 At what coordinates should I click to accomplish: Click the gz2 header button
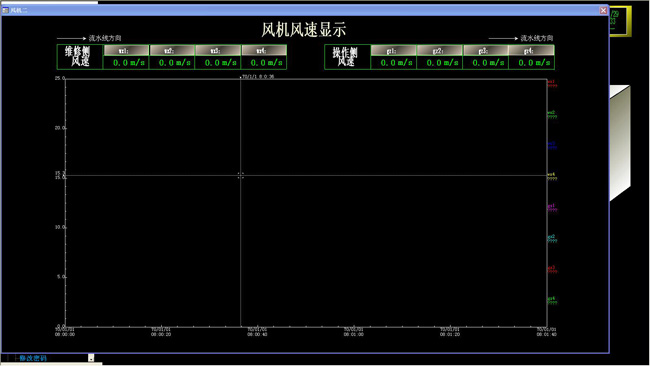pyautogui.click(x=440, y=51)
